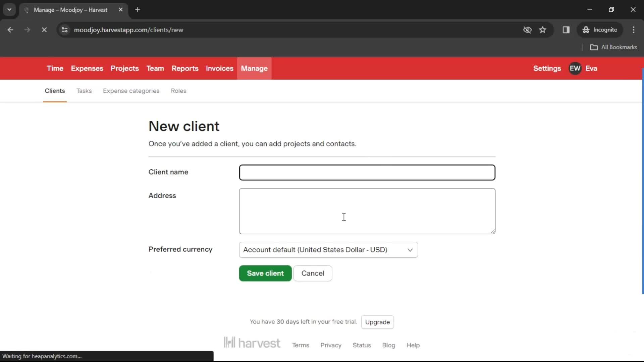The width and height of the screenshot is (644, 362).
Task: Open the Team section
Action: pyautogui.click(x=155, y=68)
